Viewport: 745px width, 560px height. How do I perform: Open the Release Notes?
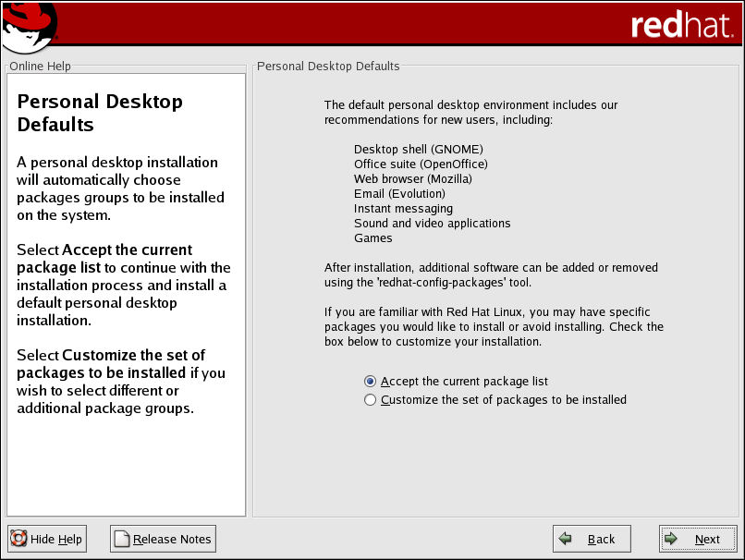(x=163, y=539)
